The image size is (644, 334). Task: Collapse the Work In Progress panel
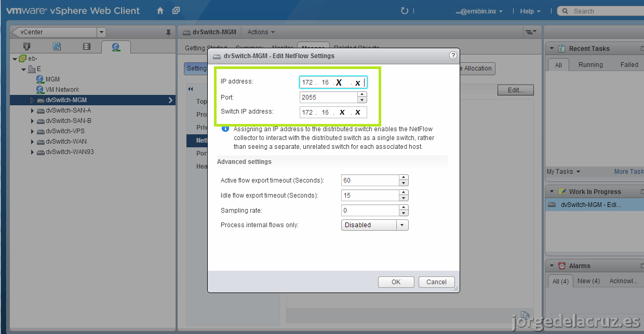[x=552, y=191]
